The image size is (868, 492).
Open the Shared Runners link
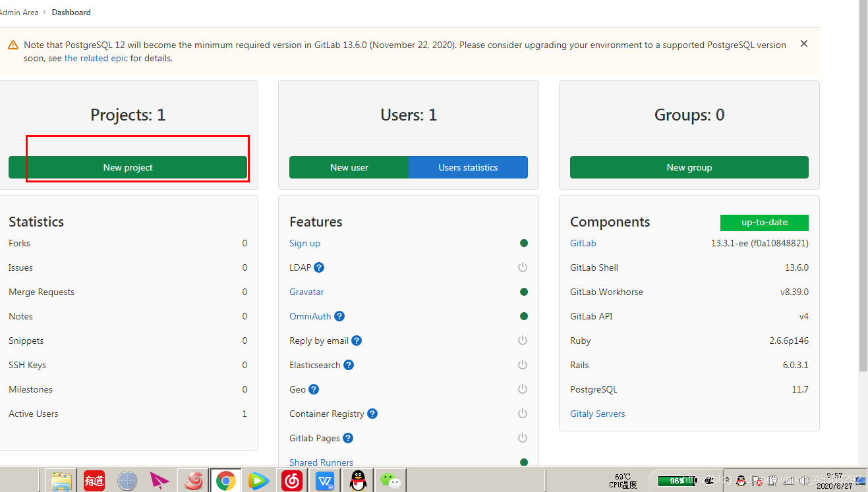pyautogui.click(x=321, y=462)
